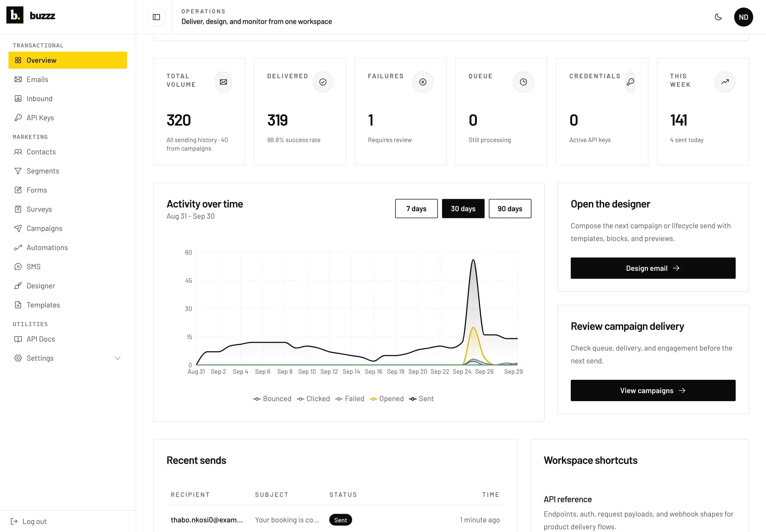Click the STATUS column header
This screenshot has width=766, height=532.
point(343,495)
